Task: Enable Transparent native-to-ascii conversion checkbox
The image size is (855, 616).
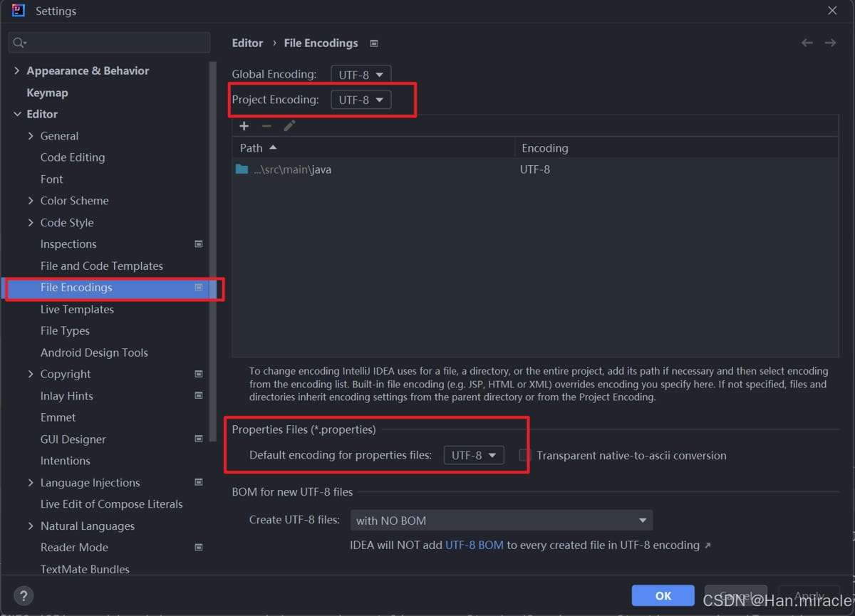Action: [525, 455]
